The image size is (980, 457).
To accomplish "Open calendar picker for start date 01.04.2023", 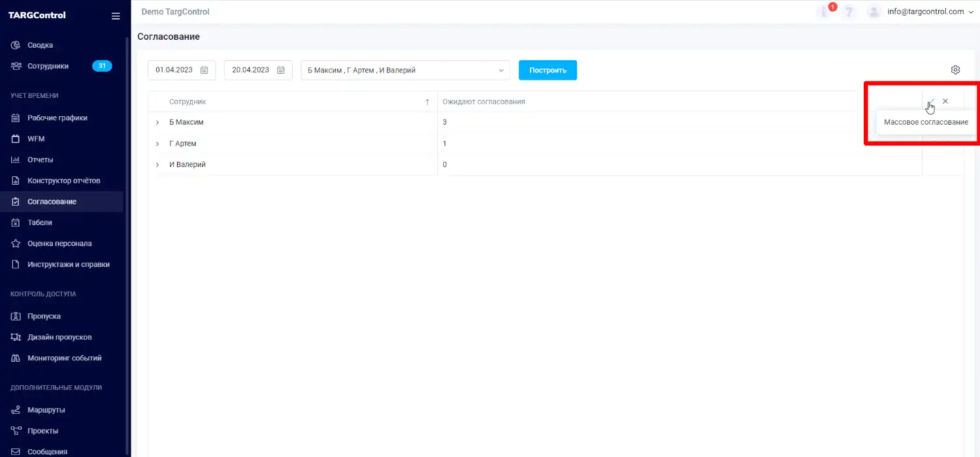I will coord(204,70).
